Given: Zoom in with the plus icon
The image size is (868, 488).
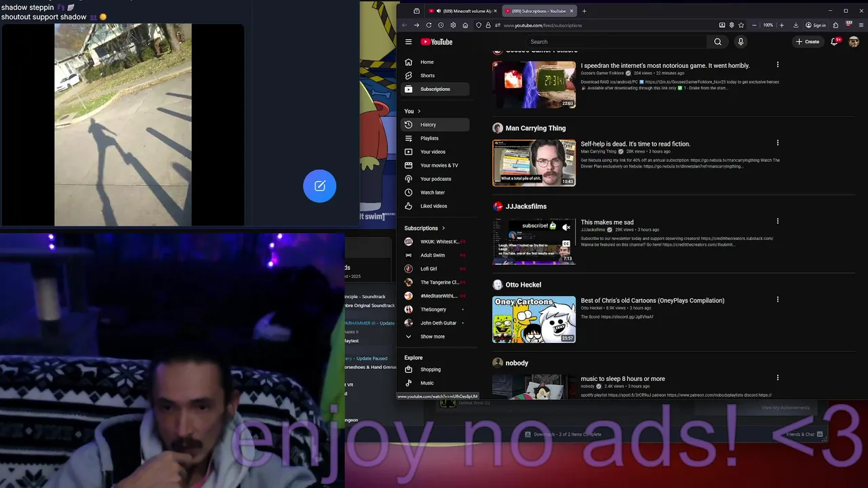Looking at the screenshot, I should [781, 25].
